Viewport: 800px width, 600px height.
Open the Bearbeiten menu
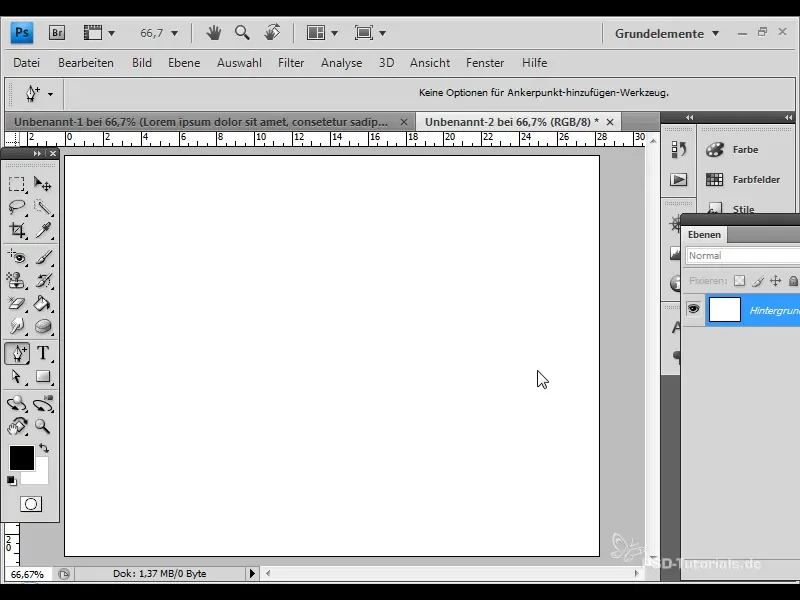(x=86, y=63)
